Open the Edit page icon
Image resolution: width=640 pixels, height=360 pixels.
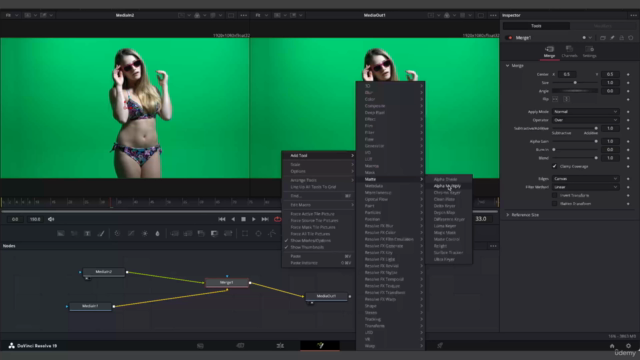[280, 346]
